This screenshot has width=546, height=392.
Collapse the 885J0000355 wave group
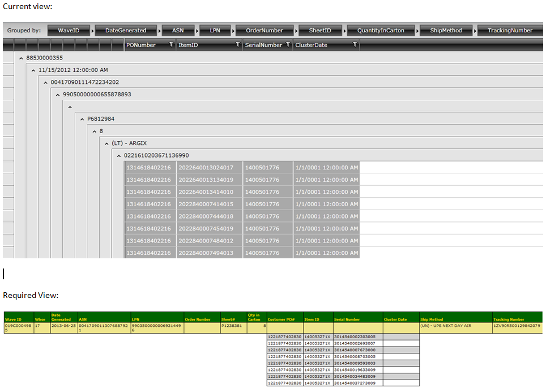[x=22, y=58]
